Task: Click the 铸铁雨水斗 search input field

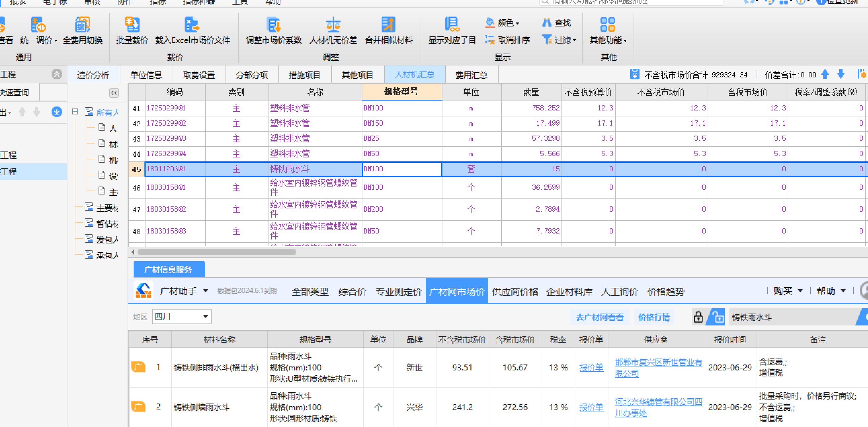Action: [793, 317]
